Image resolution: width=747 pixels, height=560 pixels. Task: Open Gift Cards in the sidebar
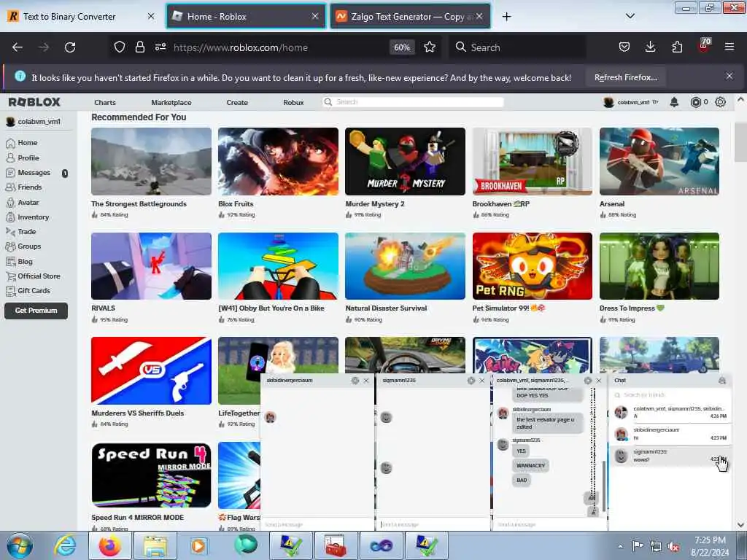34,290
